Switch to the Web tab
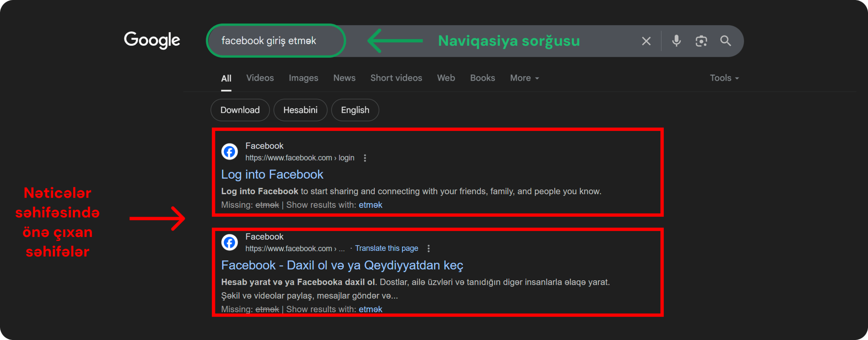The height and width of the screenshot is (340, 868). (x=446, y=78)
